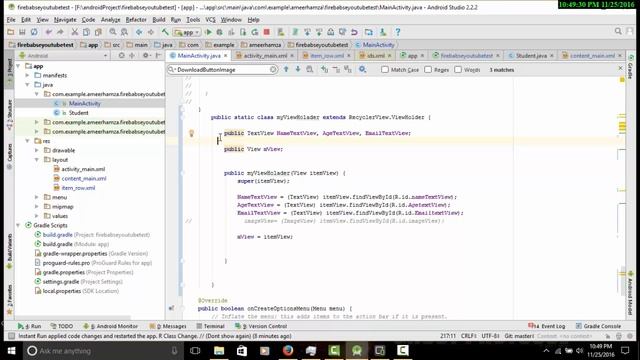640x360 pixels.
Task: Click the CRLF line separator status entry
Action: (469, 336)
